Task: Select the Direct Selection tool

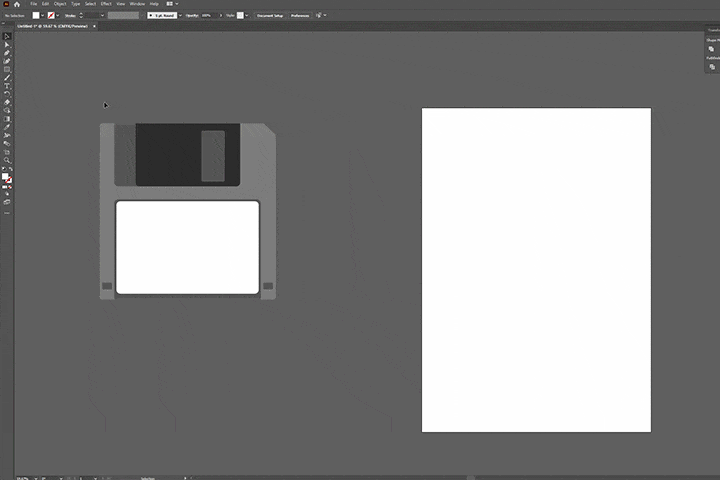Action: click(7, 45)
